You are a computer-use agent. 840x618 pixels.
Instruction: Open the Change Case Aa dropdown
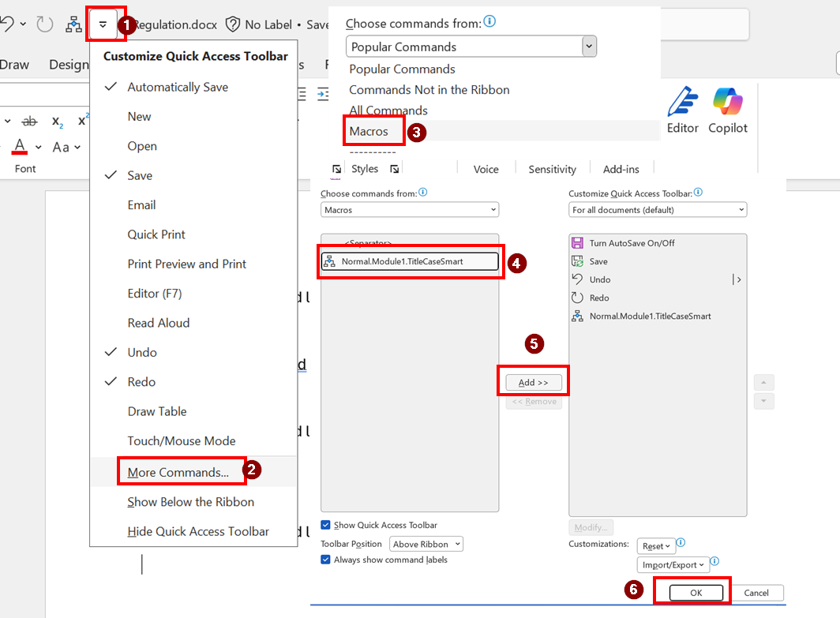click(x=66, y=147)
